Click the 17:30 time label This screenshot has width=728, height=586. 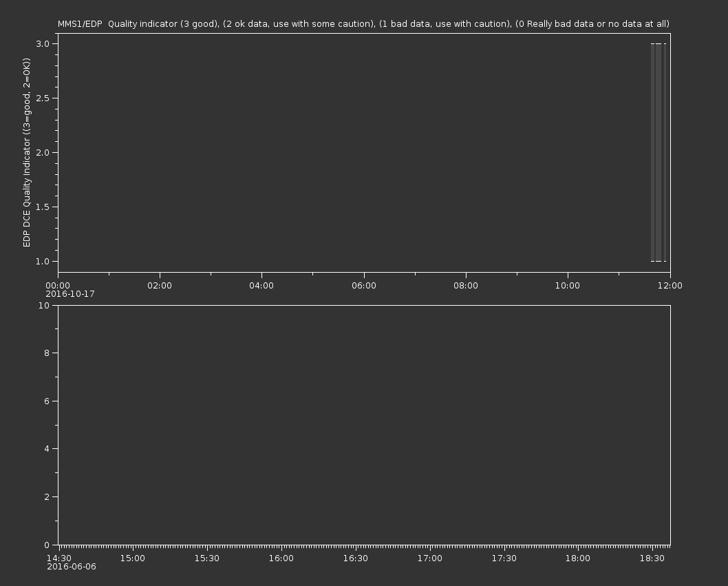[x=504, y=558]
